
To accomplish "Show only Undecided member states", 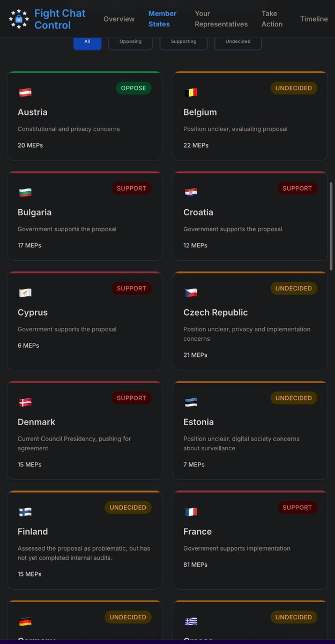I will tap(238, 42).
